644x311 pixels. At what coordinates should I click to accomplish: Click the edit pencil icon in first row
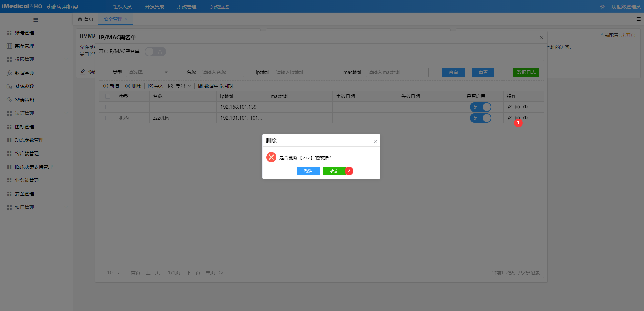click(x=509, y=107)
